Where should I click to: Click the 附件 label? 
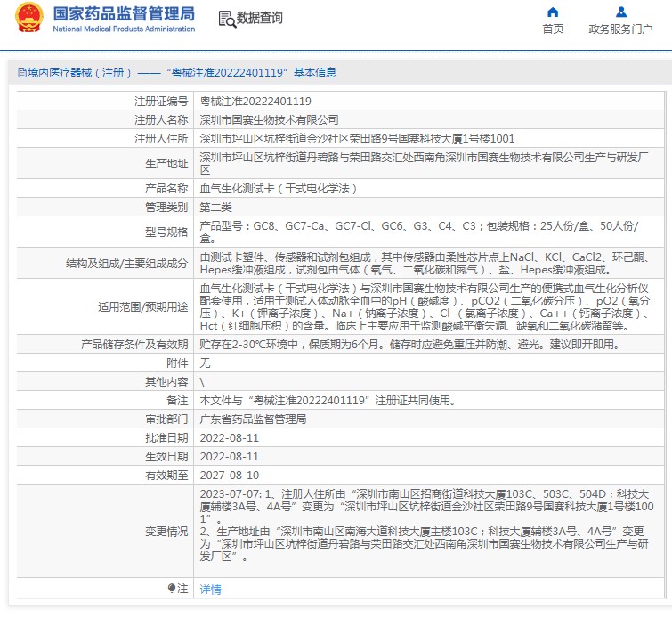177,363
